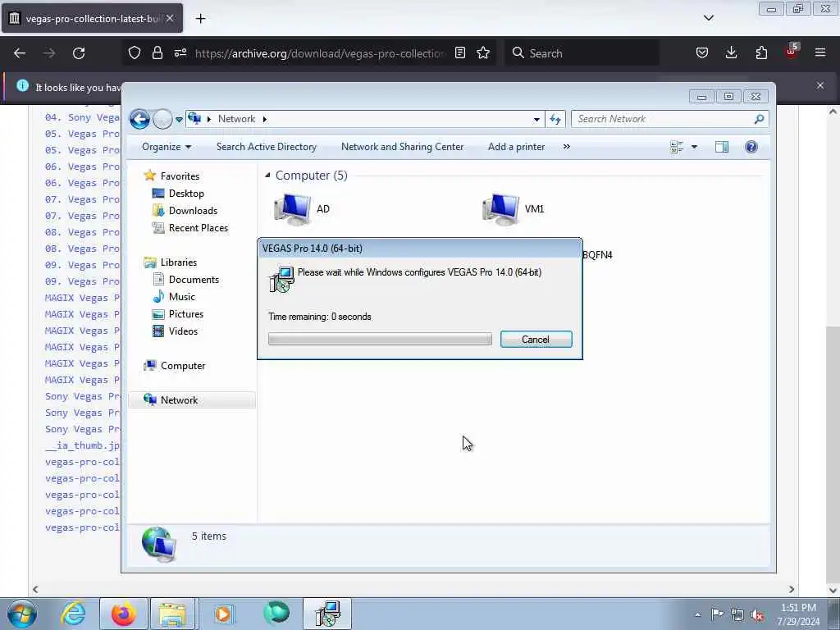Viewport: 840px width, 630px height.
Task: Open the Organize menu
Action: point(166,147)
